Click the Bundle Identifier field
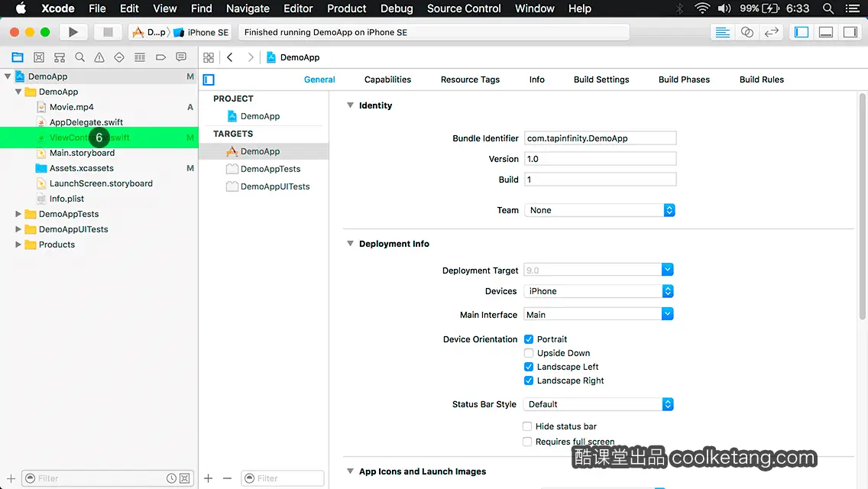Viewport: 868px width, 489px height. pyautogui.click(x=600, y=138)
